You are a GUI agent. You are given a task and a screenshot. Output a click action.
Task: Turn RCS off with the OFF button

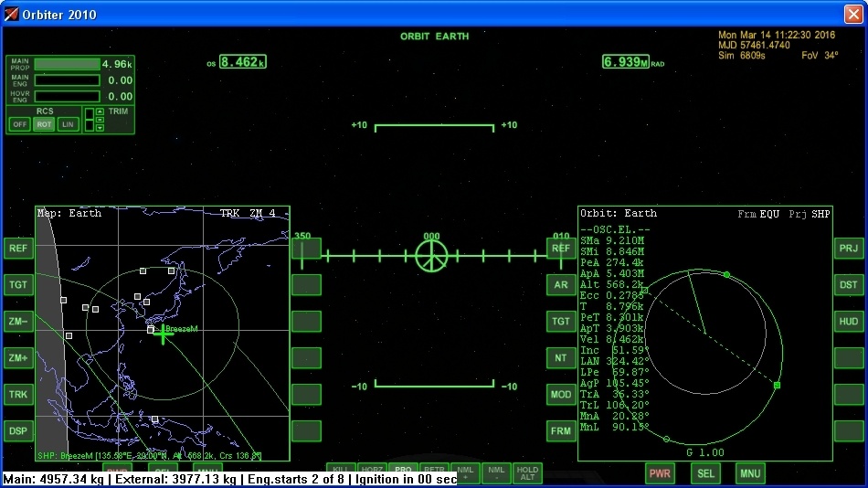pyautogui.click(x=20, y=124)
